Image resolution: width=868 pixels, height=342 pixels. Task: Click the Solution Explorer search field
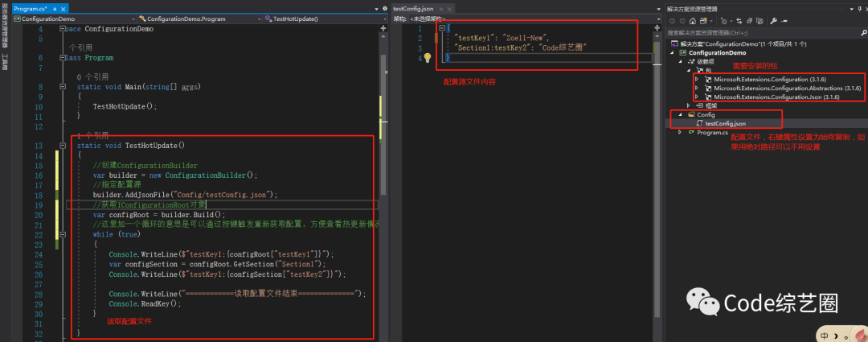point(762,33)
